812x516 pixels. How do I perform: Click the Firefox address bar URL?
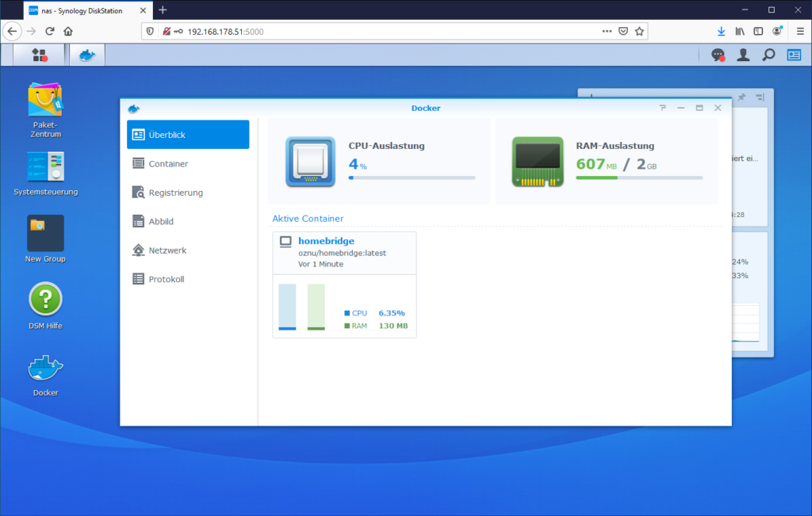tap(225, 32)
